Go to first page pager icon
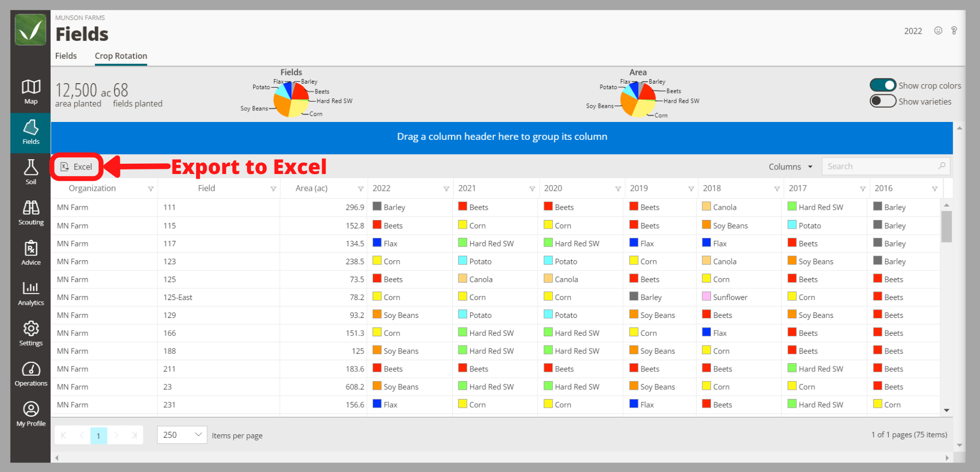 (x=64, y=435)
